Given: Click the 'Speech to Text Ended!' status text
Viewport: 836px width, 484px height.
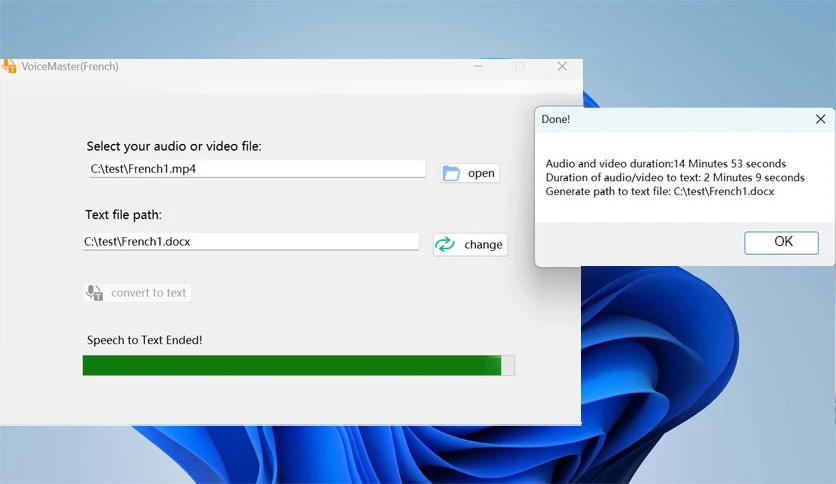Looking at the screenshot, I should (x=144, y=340).
